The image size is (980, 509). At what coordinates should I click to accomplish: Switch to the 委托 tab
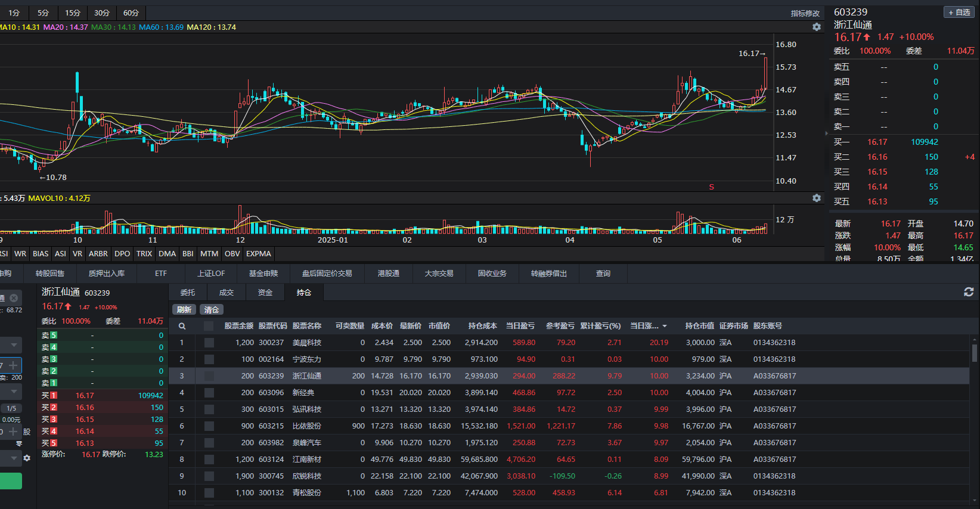[188, 292]
